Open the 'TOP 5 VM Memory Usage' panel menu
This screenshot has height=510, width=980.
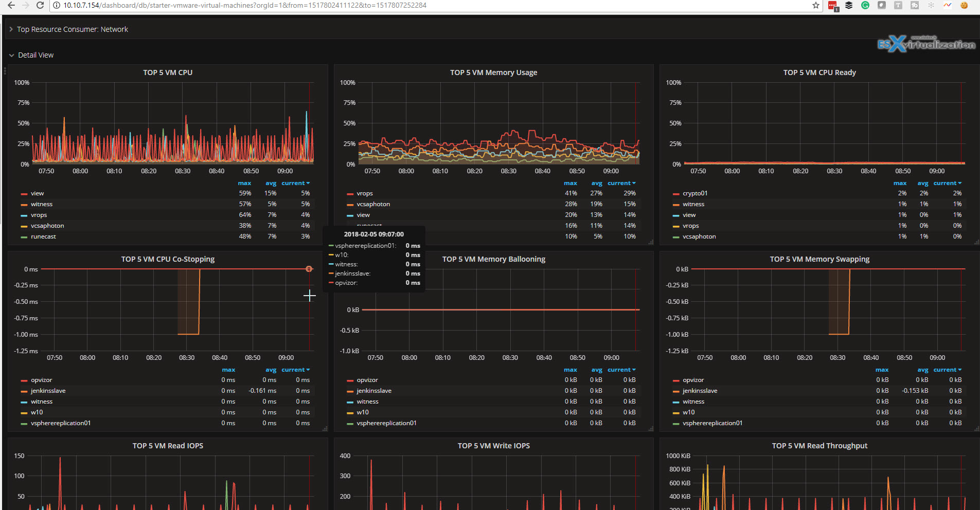click(493, 72)
